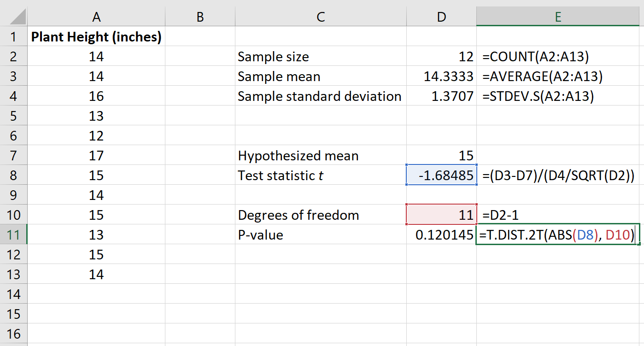Click the 'Hypothesized mean' label cell

[321, 155]
